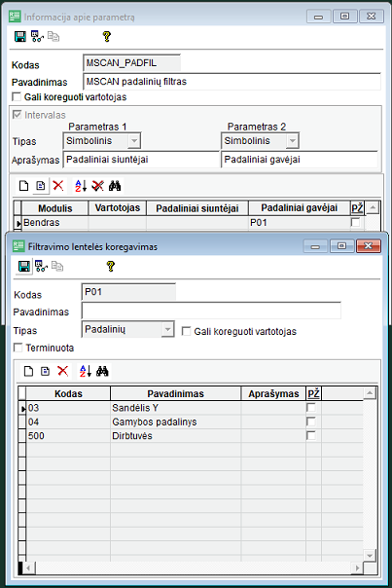This screenshot has height=588, width=392.
Task: Select code 03 cell
Action: pos(68,408)
